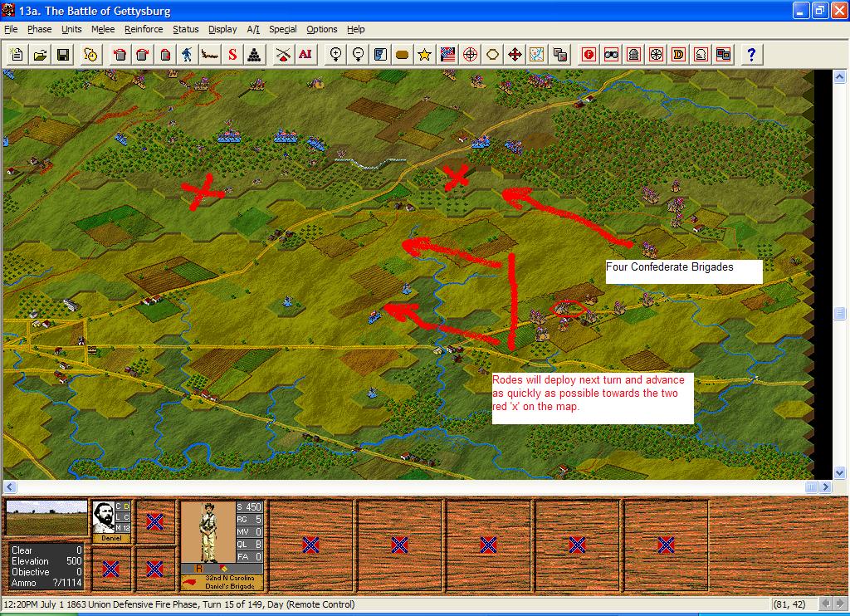850x616 pixels.
Task: Open the Special menu
Action: (x=283, y=29)
